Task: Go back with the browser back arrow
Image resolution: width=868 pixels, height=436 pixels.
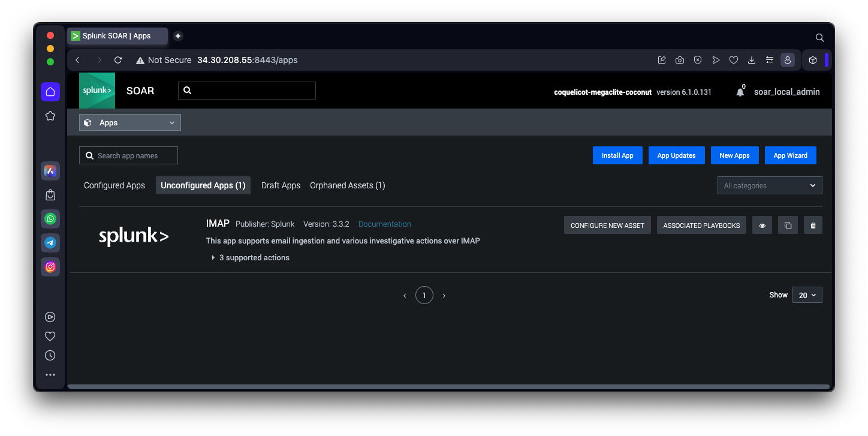Action: click(78, 60)
